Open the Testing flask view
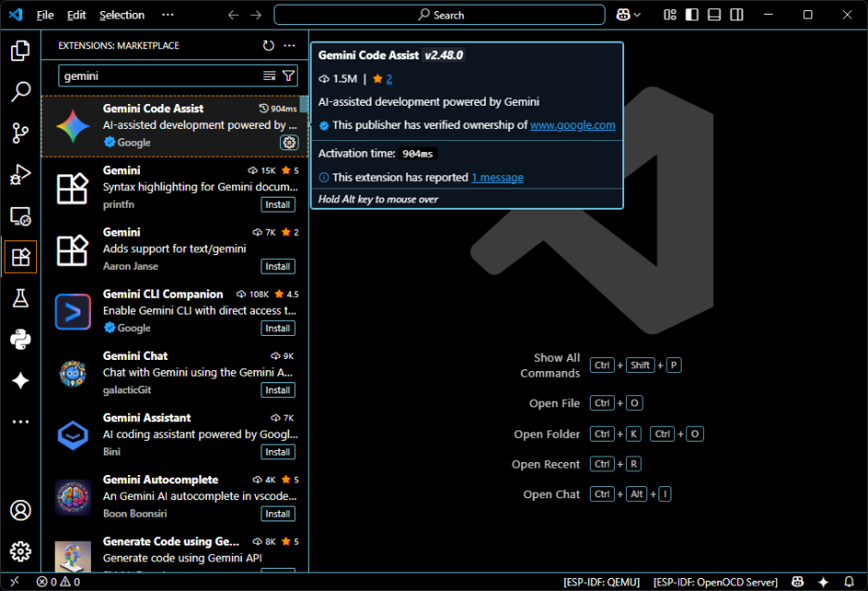 (x=20, y=298)
